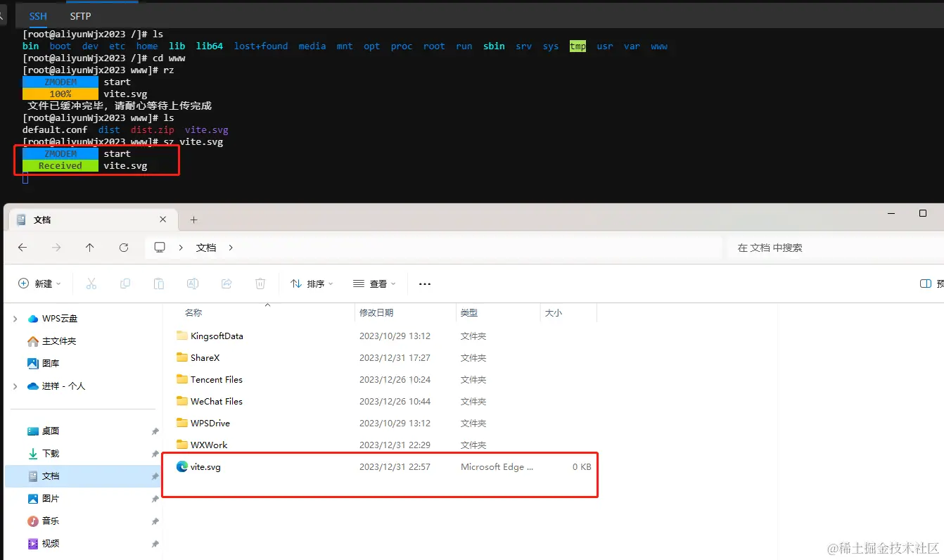Click the 视频 videos icon in sidebar
The height and width of the screenshot is (560, 944).
[x=33, y=544]
